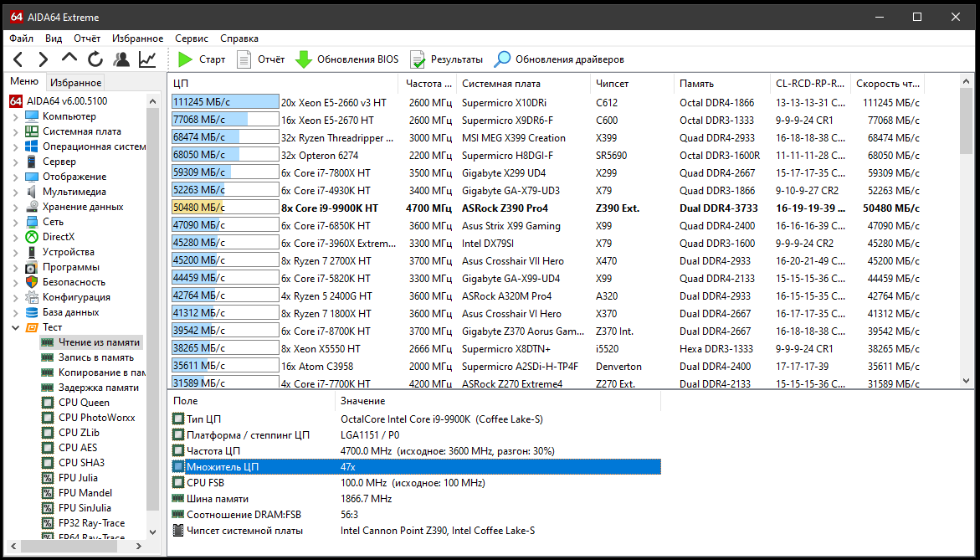Click the 111245 МБ/с result bar
Image resolution: width=980 pixels, height=560 pixels.
coord(225,102)
